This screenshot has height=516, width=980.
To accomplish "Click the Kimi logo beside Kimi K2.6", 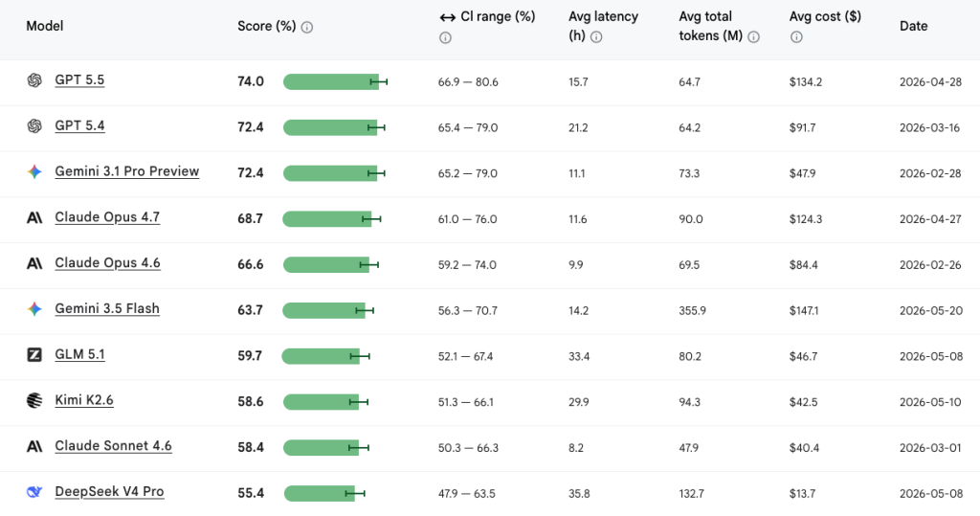I will 34,400.
